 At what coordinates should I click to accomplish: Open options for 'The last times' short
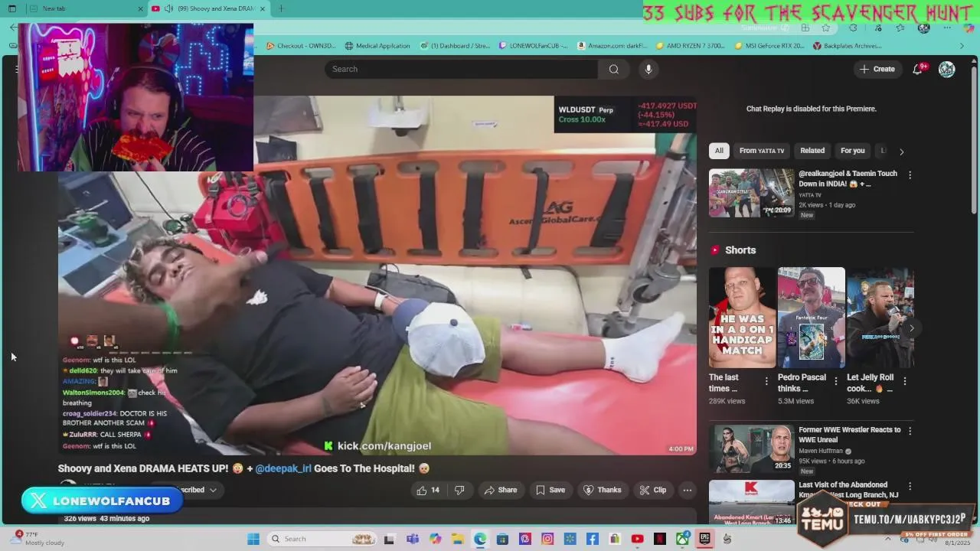pos(766,380)
